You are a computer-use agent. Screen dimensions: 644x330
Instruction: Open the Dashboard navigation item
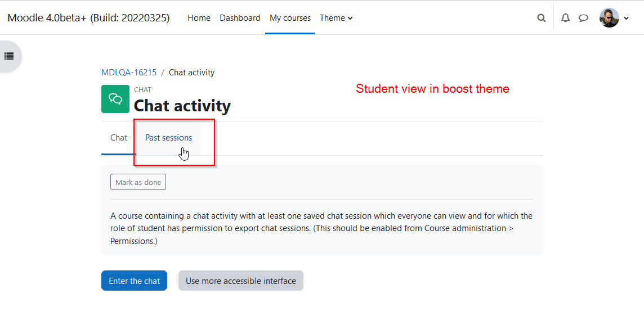point(240,18)
